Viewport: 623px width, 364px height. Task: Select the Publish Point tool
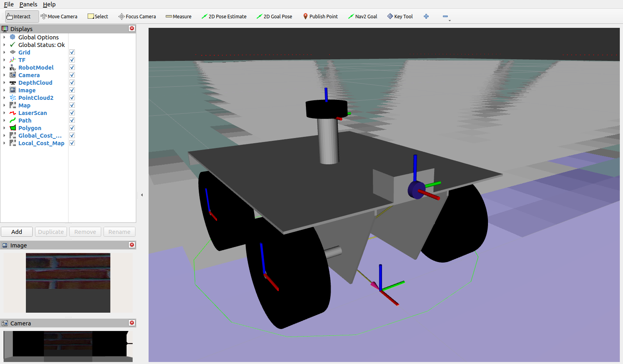point(320,16)
